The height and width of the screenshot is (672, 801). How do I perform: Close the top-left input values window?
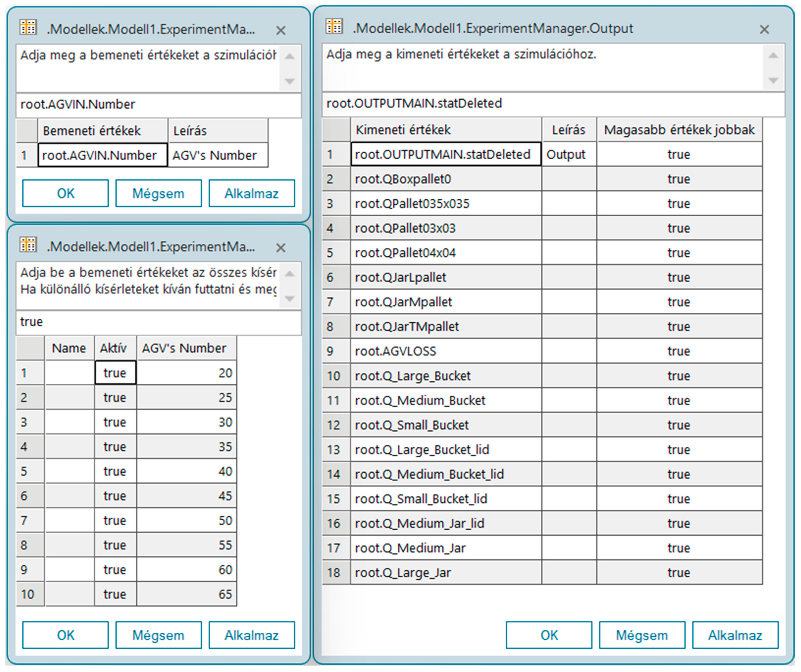tap(281, 31)
